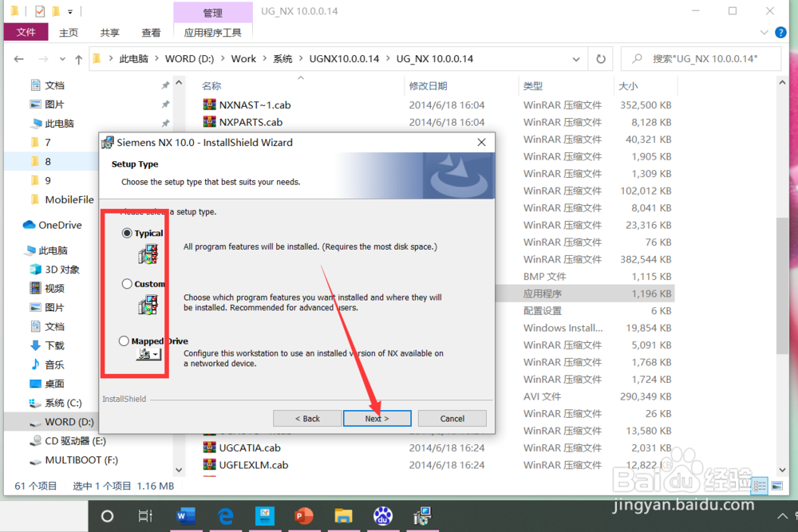Navigate back with the left arrow
The height and width of the screenshot is (532, 798).
coord(19,59)
